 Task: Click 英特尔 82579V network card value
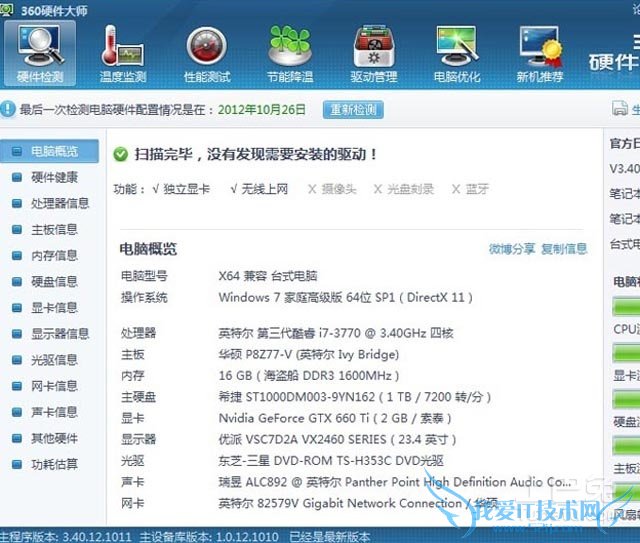tap(358, 503)
